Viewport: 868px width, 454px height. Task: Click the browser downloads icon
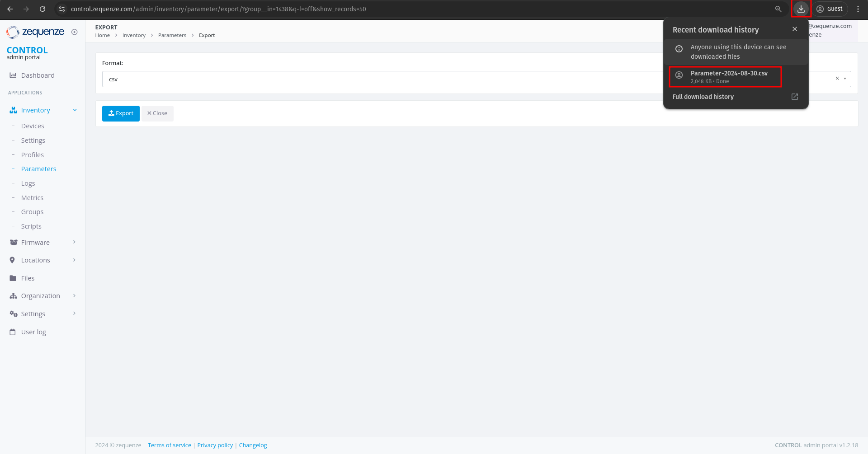[801, 9]
